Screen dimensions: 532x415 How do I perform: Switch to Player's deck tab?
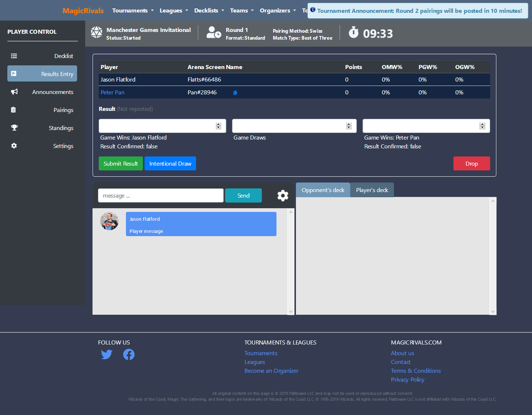372,190
